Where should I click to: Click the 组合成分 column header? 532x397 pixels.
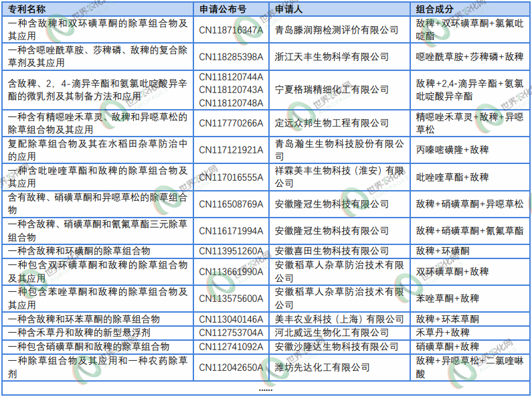point(434,9)
